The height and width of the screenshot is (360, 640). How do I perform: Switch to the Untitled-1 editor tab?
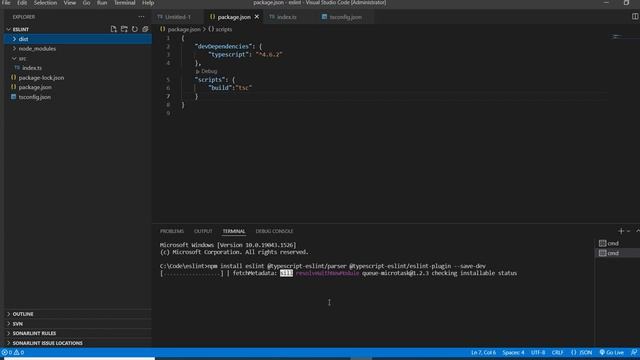pyautogui.click(x=178, y=17)
